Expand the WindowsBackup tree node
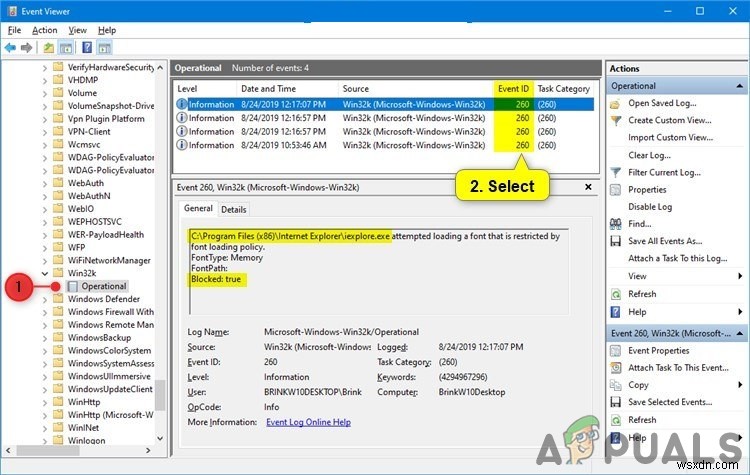The width and height of the screenshot is (750, 475). pos(44,338)
